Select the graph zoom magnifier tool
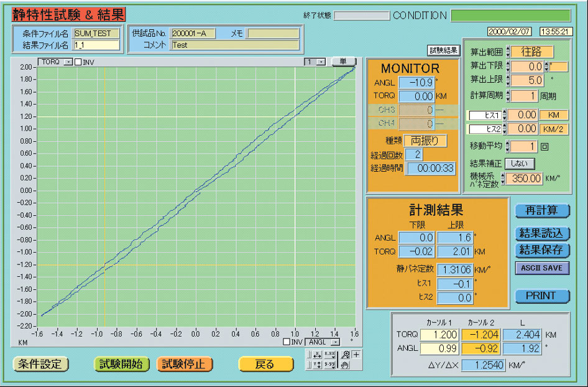This screenshot has height=387, width=588. click(345, 355)
